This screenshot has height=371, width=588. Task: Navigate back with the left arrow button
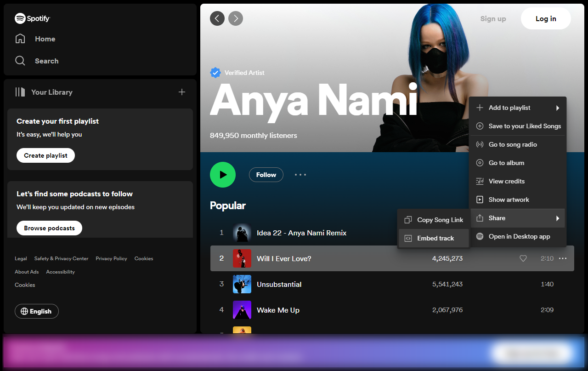217,18
